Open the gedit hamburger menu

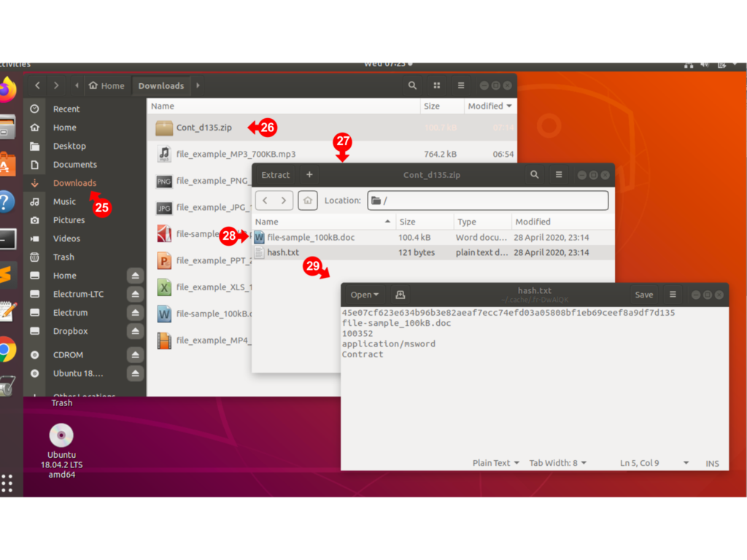(673, 295)
